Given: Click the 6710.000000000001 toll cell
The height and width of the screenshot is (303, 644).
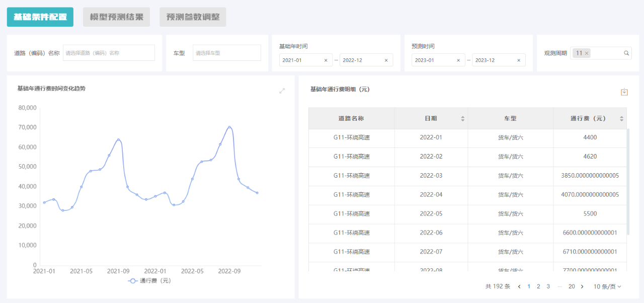Looking at the screenshot, I should (x=590, y=252).
